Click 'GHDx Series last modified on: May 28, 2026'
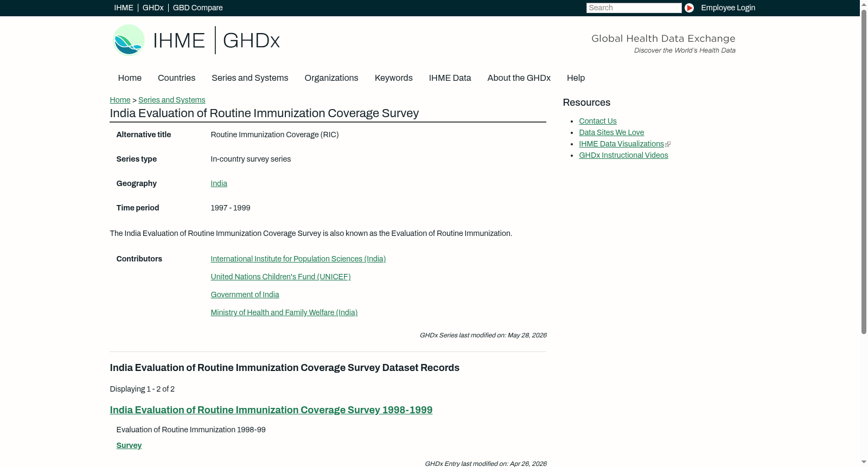This screenshot has height=467, width=868. pos(483,335)
